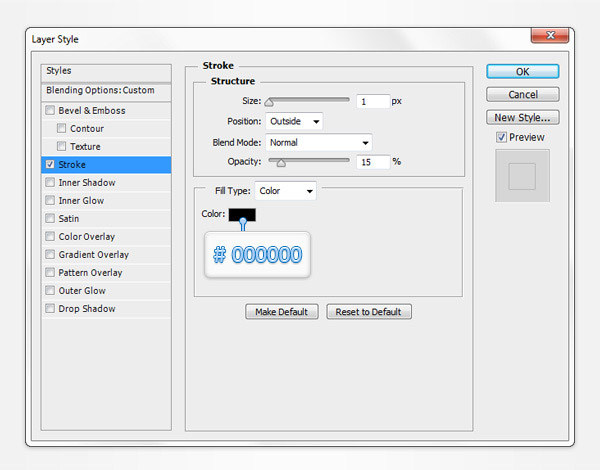Click the OK button

[x=522, y=72]
